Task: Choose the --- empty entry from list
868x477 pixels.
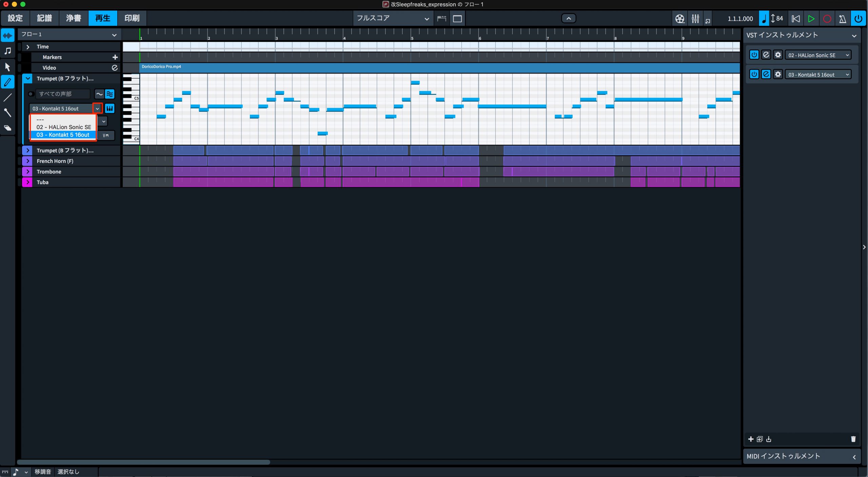Action: 64,120
